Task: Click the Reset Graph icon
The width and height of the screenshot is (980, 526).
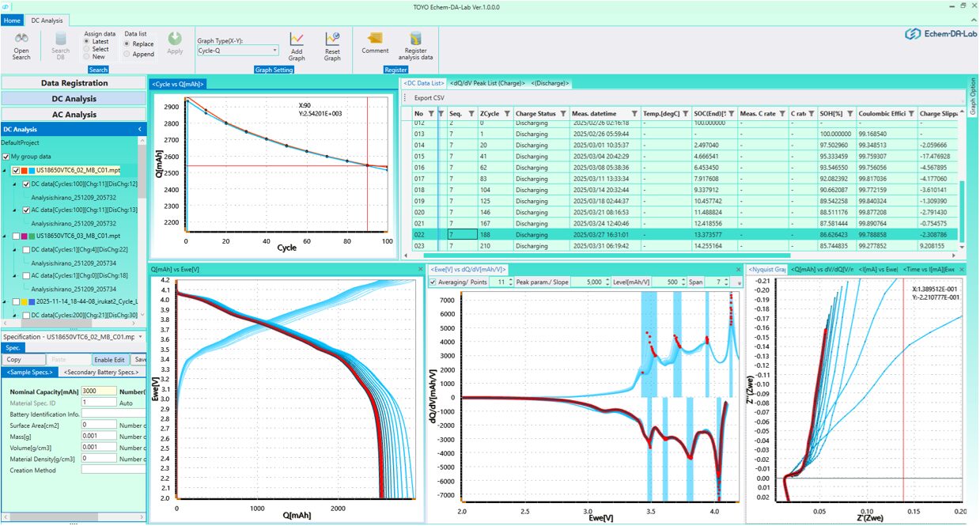Action: click(332, 40)
